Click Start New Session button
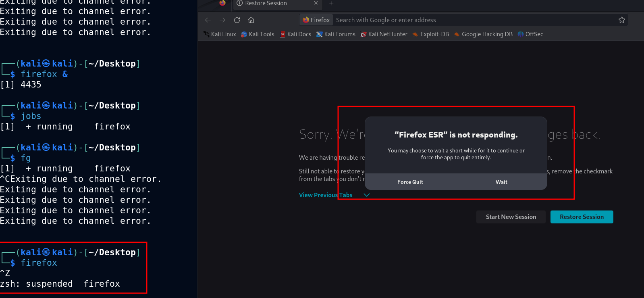The height and width of the screenshot is (298, 644). tap(511, 217)
